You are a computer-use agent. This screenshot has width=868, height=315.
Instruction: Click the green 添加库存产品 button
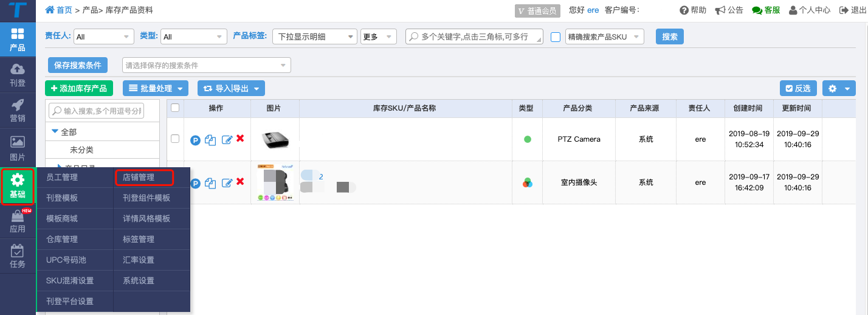(79, 88)
